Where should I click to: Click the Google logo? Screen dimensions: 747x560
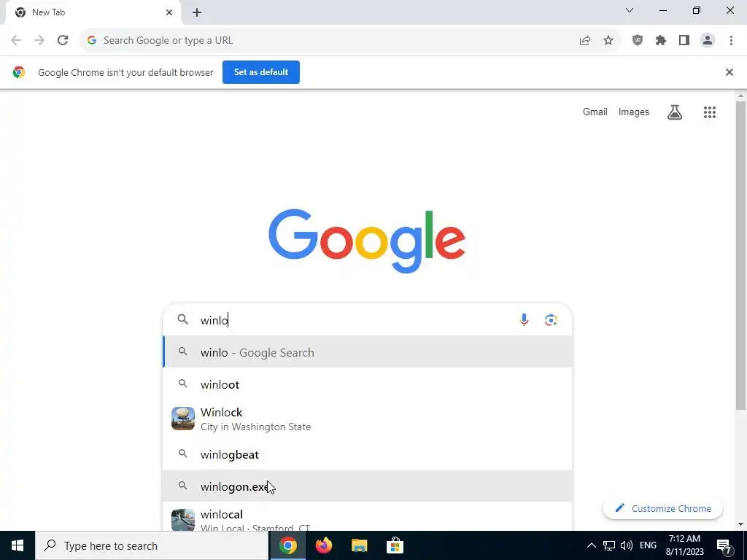[367, 241]
